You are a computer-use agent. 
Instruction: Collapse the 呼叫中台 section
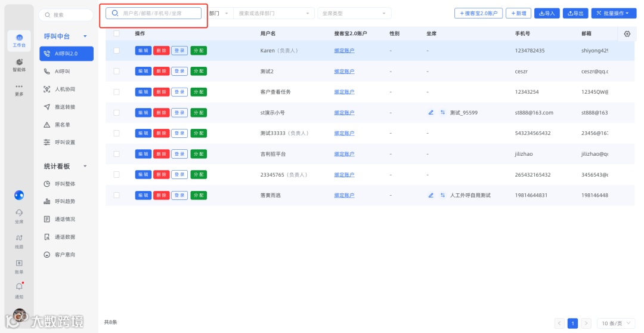[x=85, y=36]
